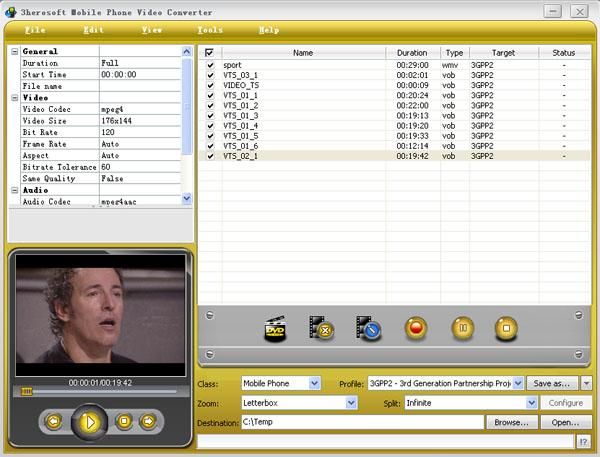Uncheck the VTS_02_1 checkbox
This screenshot has width=600, height=457.
pyautogui.click(x=210, y=156)
